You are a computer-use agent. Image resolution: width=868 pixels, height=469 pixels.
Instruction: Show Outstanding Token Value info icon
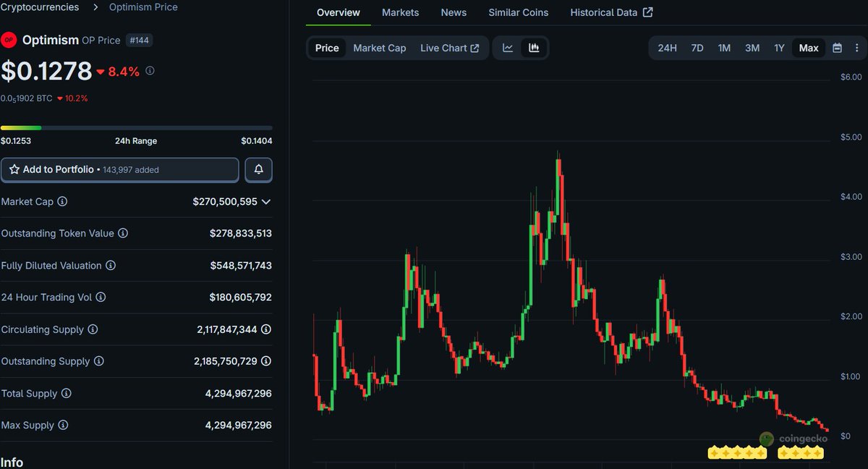[x=123, y=234]
